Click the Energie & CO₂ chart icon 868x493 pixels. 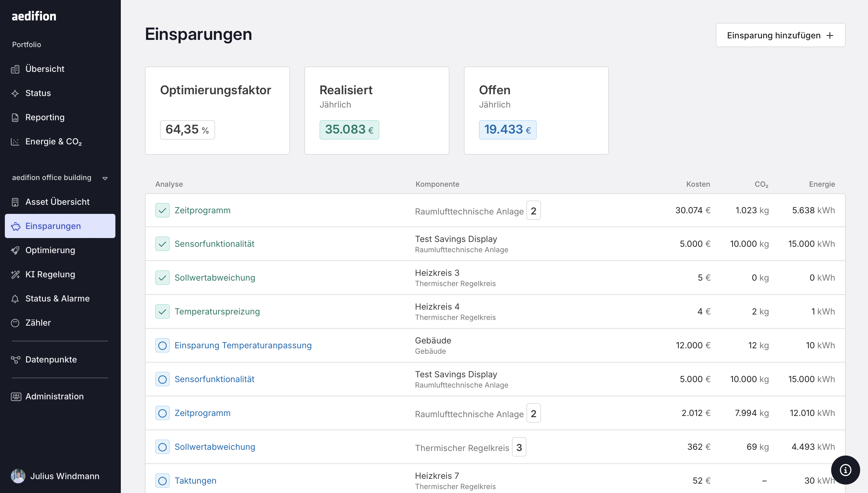(x=15, y=142)
